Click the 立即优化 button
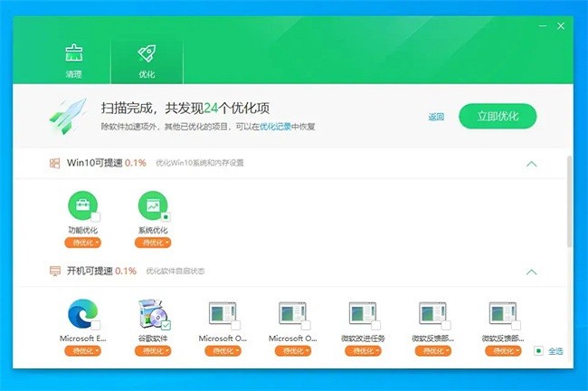Screen dimensions: 588x391 498,117
